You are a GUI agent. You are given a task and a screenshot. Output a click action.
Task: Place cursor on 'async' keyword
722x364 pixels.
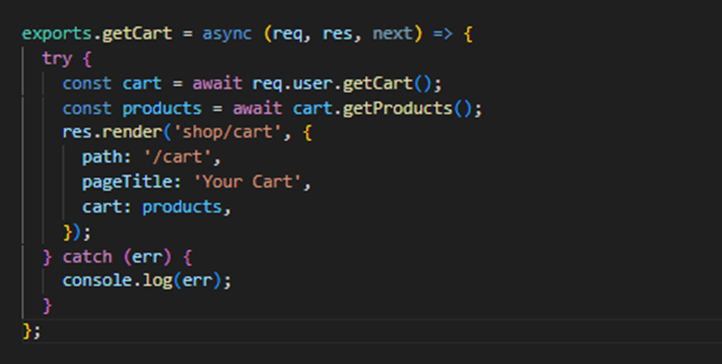tap(227, 34)
